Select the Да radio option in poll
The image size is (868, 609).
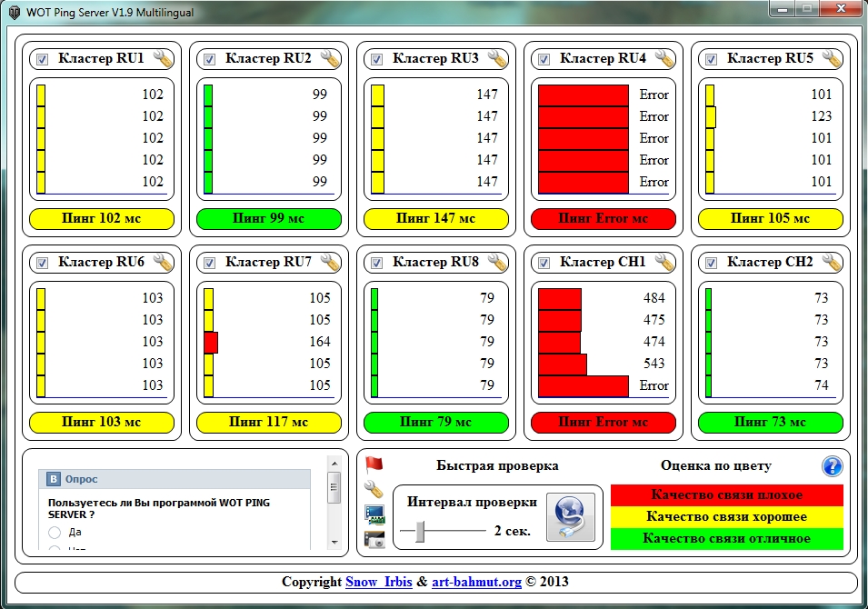(55, 533)
